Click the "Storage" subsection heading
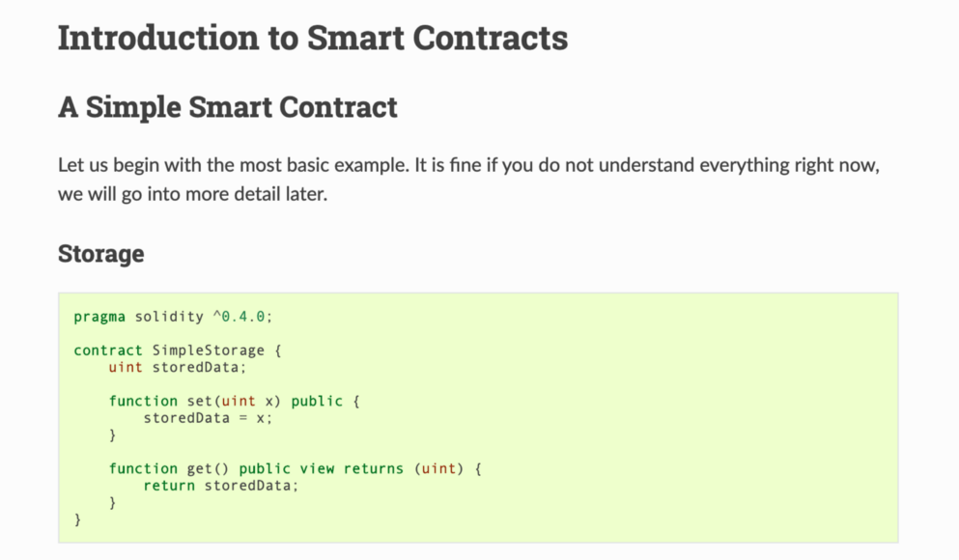The width and height of the screenshot is (959, 560). [x=100, y=254]
